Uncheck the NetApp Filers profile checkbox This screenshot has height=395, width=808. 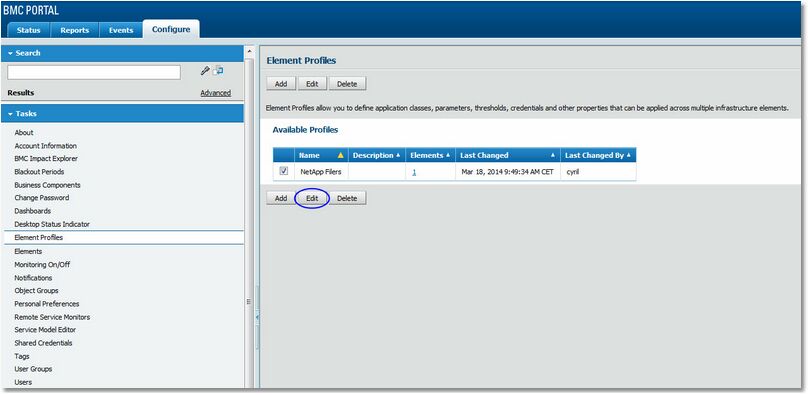(283, 171)
